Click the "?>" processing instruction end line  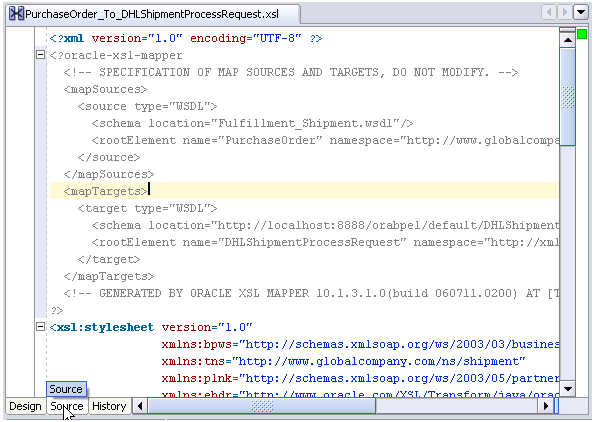(57, 310)
